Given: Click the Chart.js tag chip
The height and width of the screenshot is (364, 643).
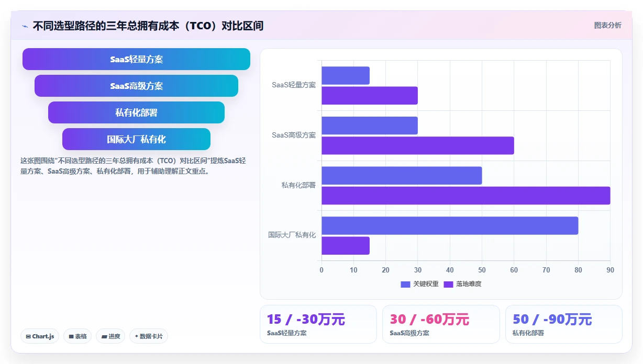Looking at the screenshot, I should pos(40,336).
